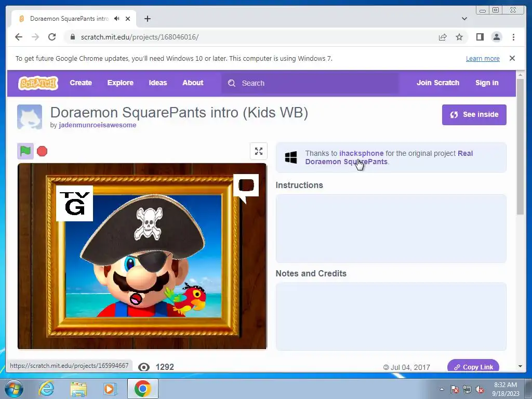532x399 pixels.
Task: Enter full screen mode for the stage
Action: [x=259, y=151]
